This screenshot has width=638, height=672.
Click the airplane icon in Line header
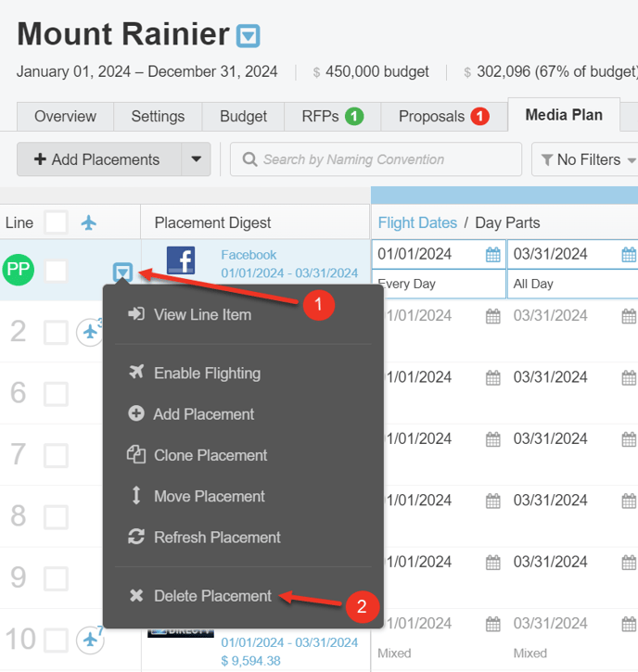(89, 223)
